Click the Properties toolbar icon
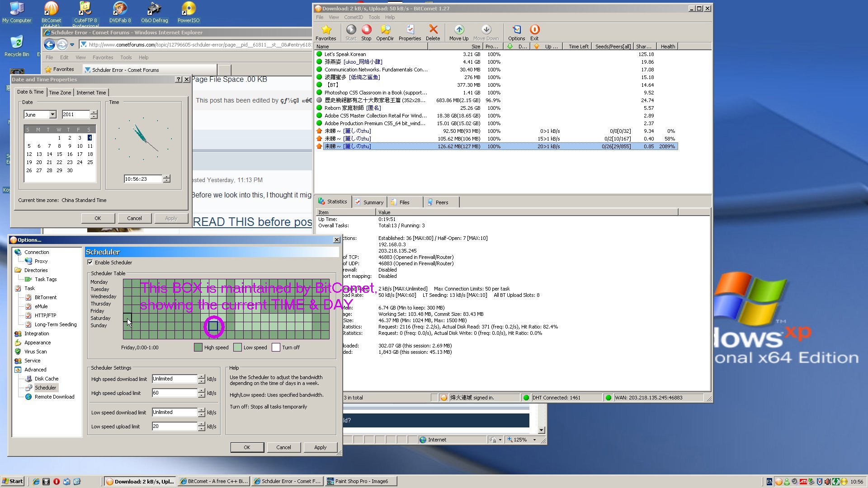This screenshot has width=868, height=488. click(410, 30)
